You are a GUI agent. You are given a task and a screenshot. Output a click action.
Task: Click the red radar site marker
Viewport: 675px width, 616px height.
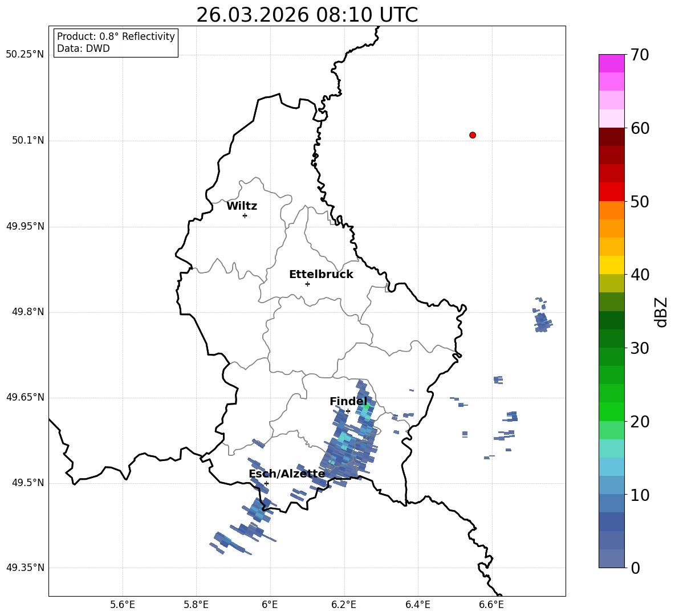(x=473, y=135)
